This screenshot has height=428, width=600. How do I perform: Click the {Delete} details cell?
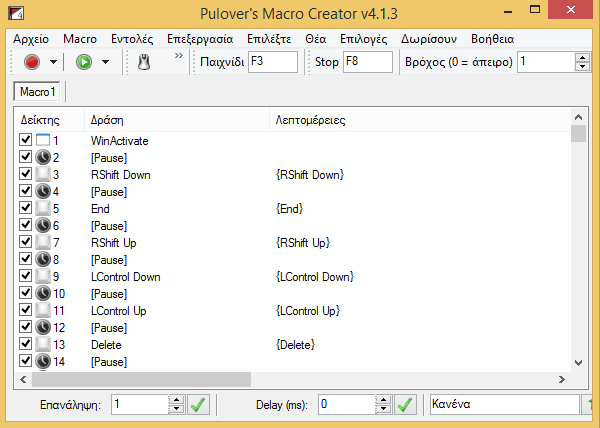click(295, 345)
